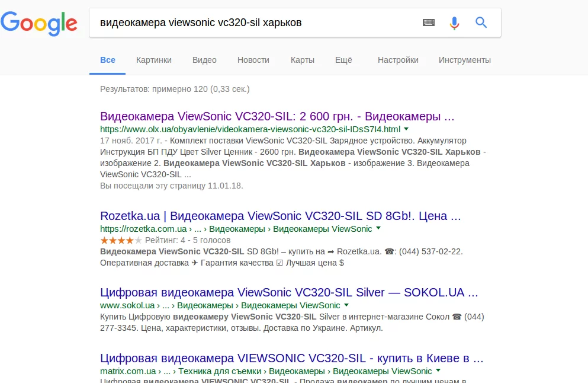Open the Карты tab
This screenshot has width=588, height=383.
[x=302, y=60]
